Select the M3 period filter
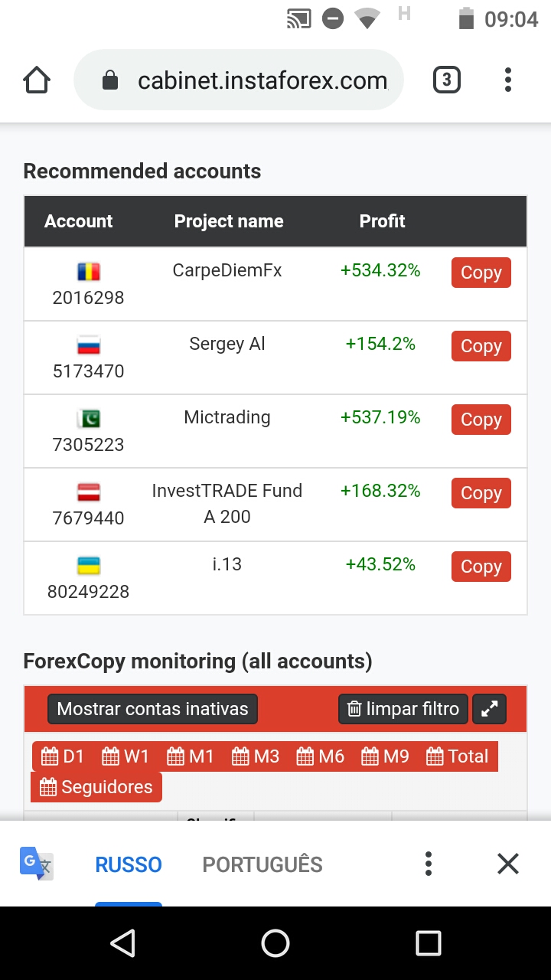551x980 pixels. [x=256, y=756]
